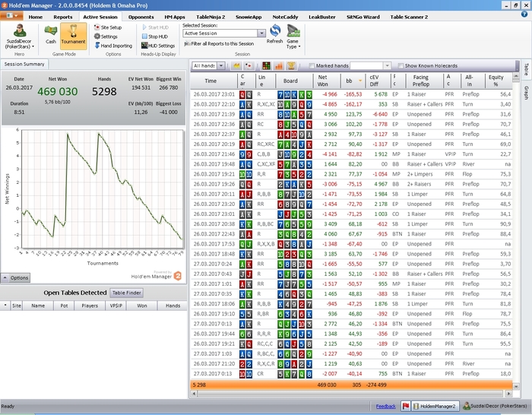Click the bar chart icon above hands table
This screenshot has width=532, height=415.
(x=279, y=66)
